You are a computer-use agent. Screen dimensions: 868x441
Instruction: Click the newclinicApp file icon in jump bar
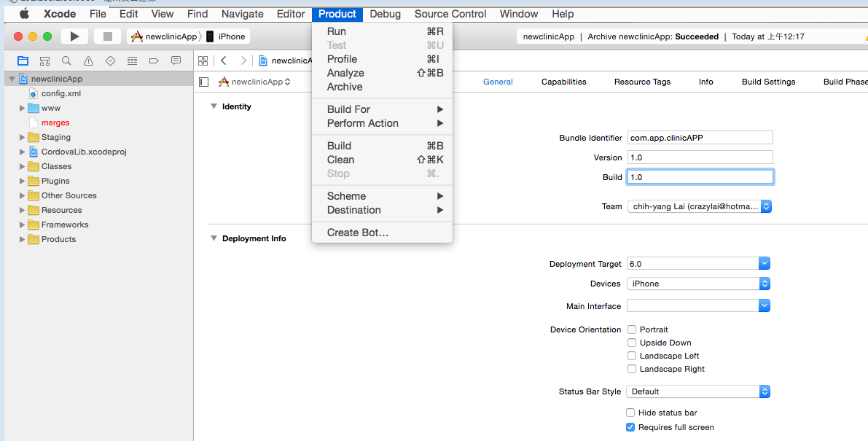click(264, 61)
